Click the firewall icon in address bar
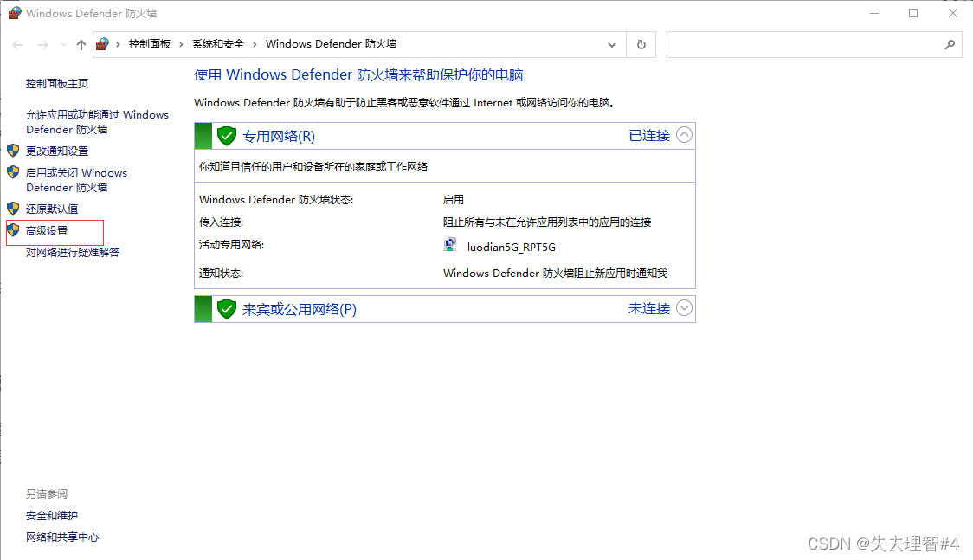 coord(102,44)
